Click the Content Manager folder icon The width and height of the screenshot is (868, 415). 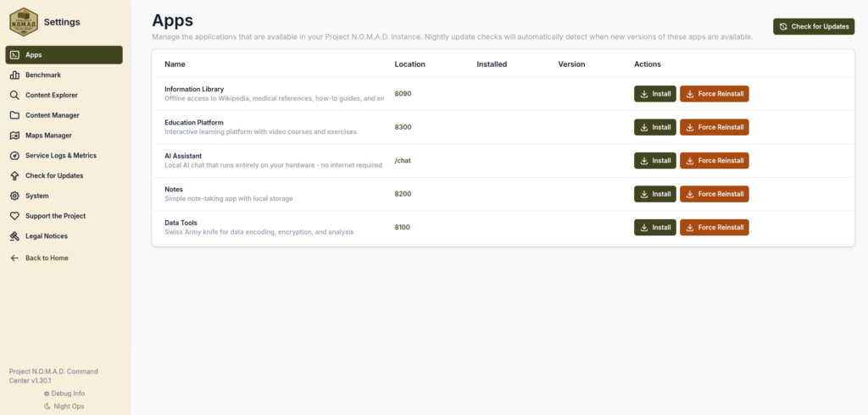tap(15, 115)
